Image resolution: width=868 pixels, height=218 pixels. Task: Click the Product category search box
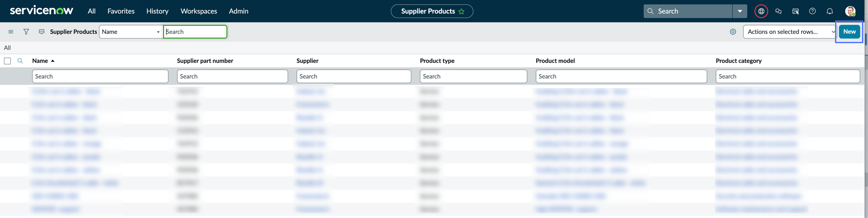(788, 76)
